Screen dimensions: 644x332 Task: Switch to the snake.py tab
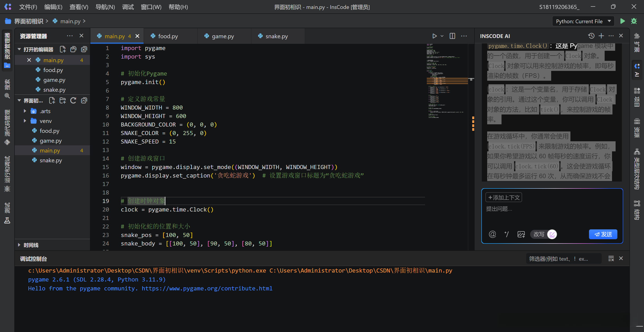tap(276, 36)
